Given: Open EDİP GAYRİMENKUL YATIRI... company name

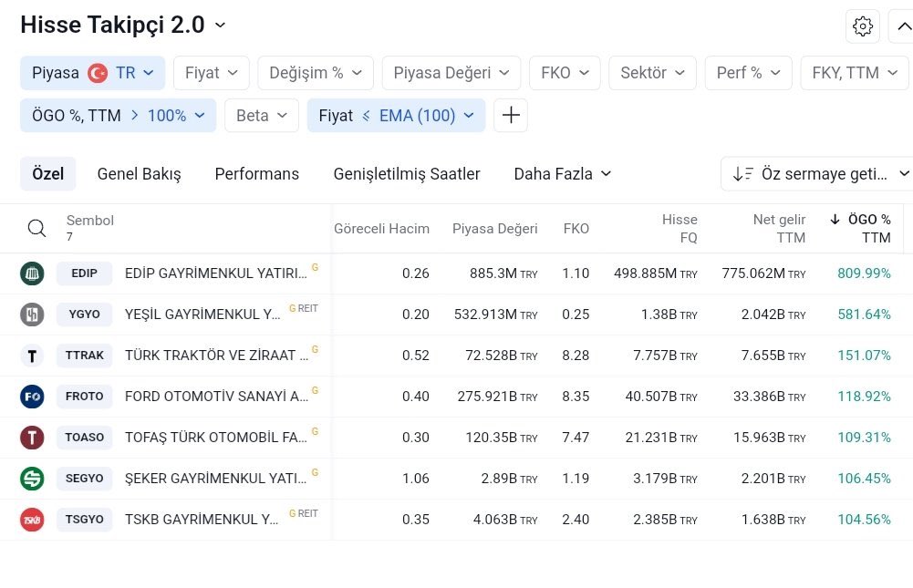Looking at the screenshot, I should coord(215,273).
